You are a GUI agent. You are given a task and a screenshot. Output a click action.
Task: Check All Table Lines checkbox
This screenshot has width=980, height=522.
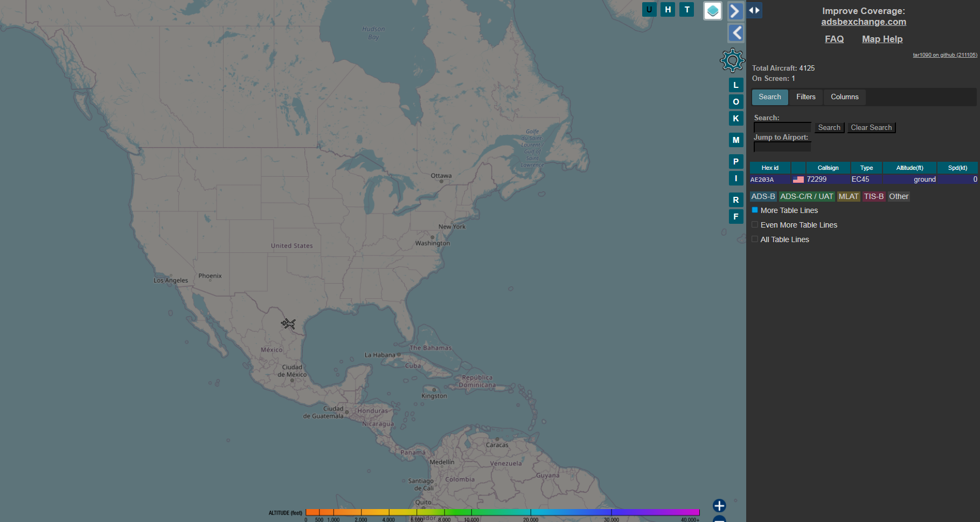755,239
